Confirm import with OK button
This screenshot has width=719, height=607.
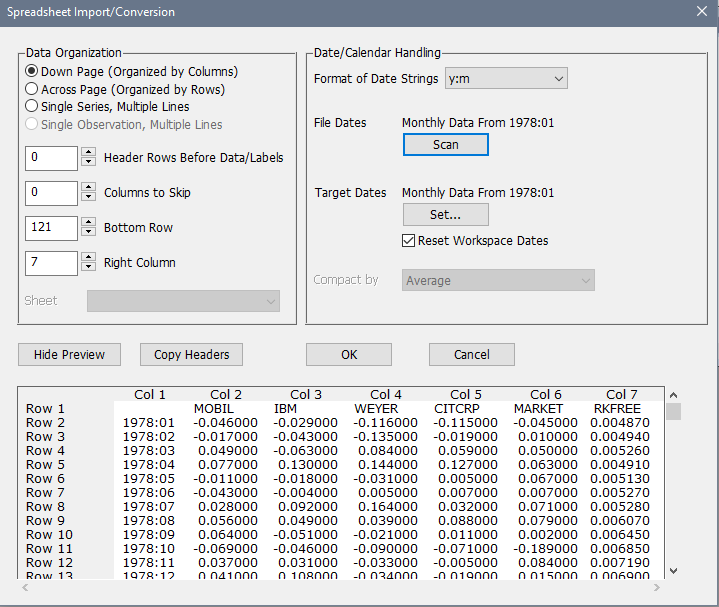point(348,354)
